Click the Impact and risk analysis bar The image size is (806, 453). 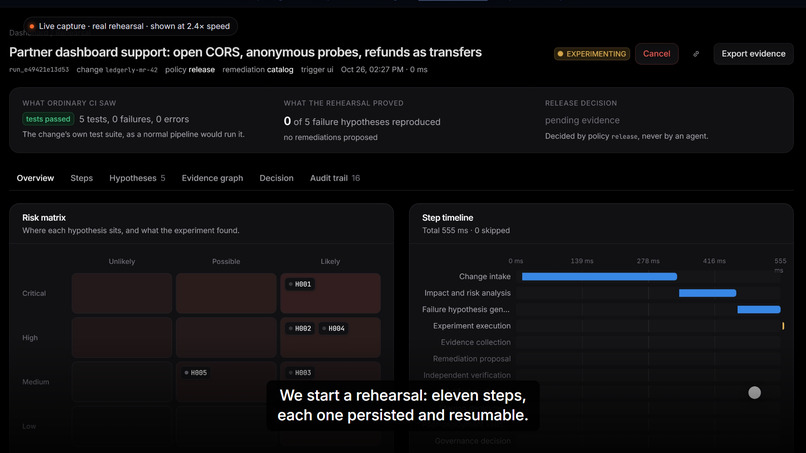tap(707, 293)
